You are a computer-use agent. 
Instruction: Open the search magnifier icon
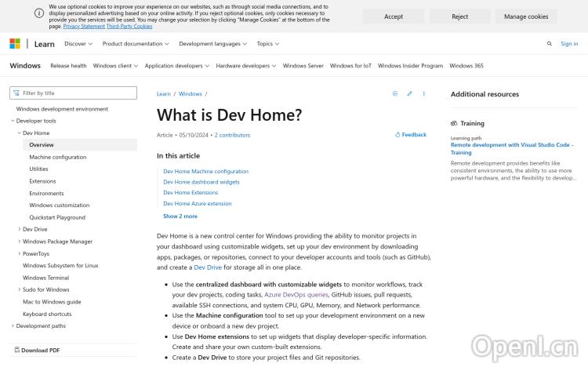(x=549, y=44)
